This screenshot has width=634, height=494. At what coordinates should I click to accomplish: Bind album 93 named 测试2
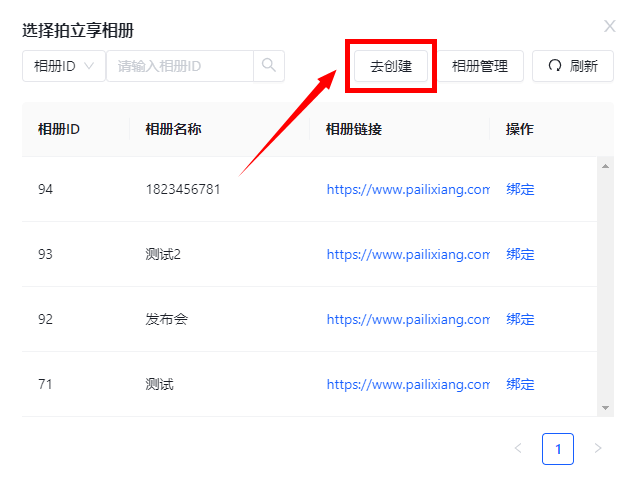pos(520,254)
